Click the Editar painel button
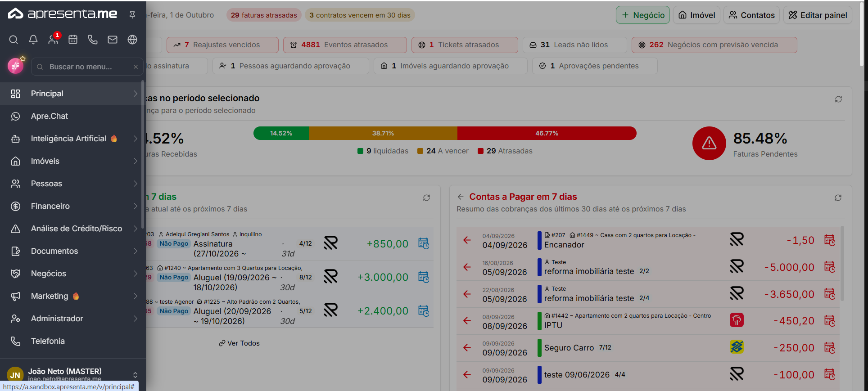The image size is (868, 391). pos(818,15)
